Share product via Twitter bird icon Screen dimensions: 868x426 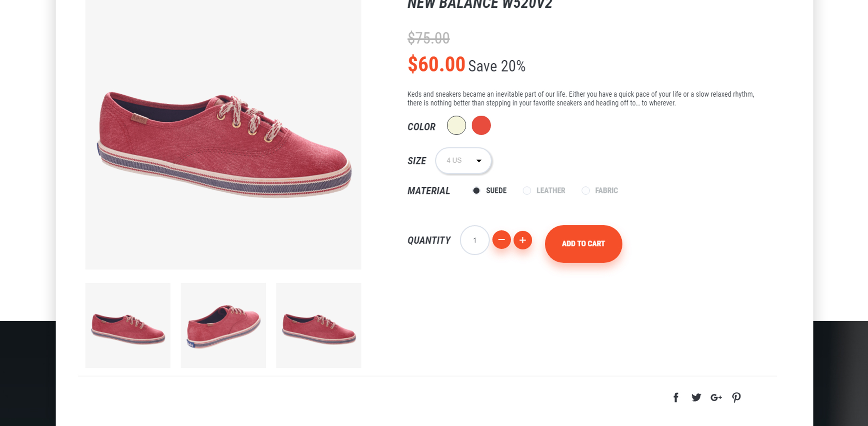[696, 398]
